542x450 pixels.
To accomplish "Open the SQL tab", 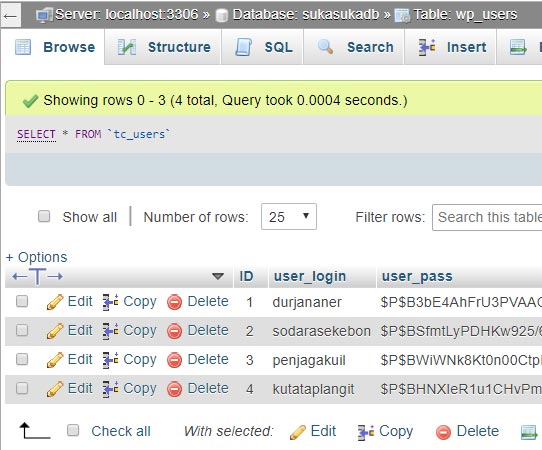I will coord(263,47).
